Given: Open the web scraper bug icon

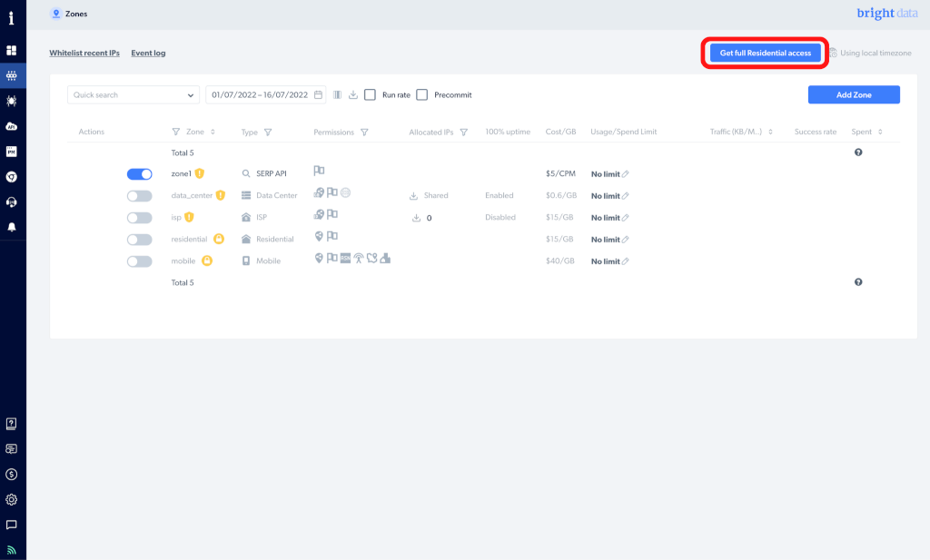Looking at the screenshot, I should click(x=12, y=101).
